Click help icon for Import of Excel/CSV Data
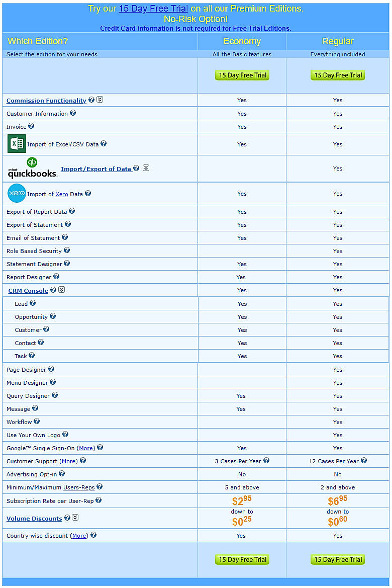This screenshot has height=588, width=392. 104,144
